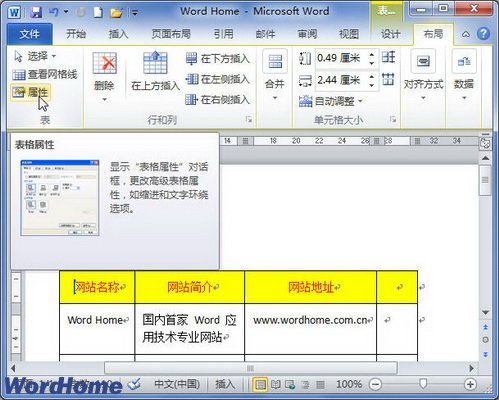Switch to the 设计 table tools tab
Screen dimensions: 499x400
point(391,34)
